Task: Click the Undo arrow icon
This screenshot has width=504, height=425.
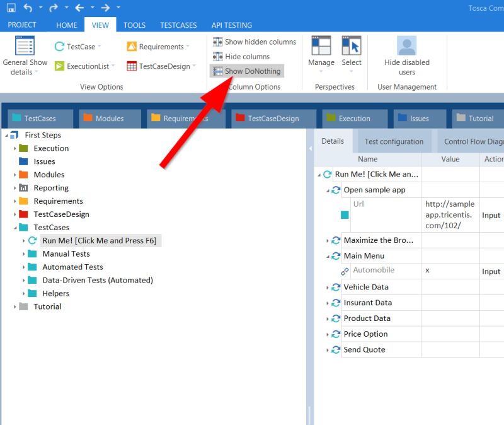Action: click(x=28, y=8)
